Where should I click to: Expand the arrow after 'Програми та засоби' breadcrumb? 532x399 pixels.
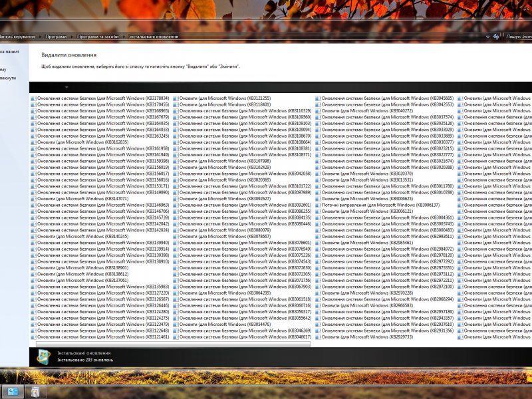[x=124, y=37]
